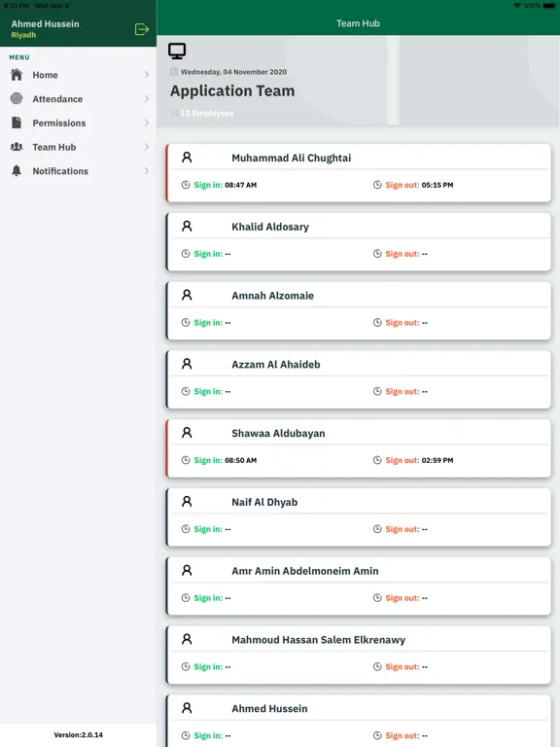Image resolution: width=560 pixels, height=747 pixels.
Task: Click sign-out clock icon for Shawaa Aldubayan
Action: click(x=377, y=460)
